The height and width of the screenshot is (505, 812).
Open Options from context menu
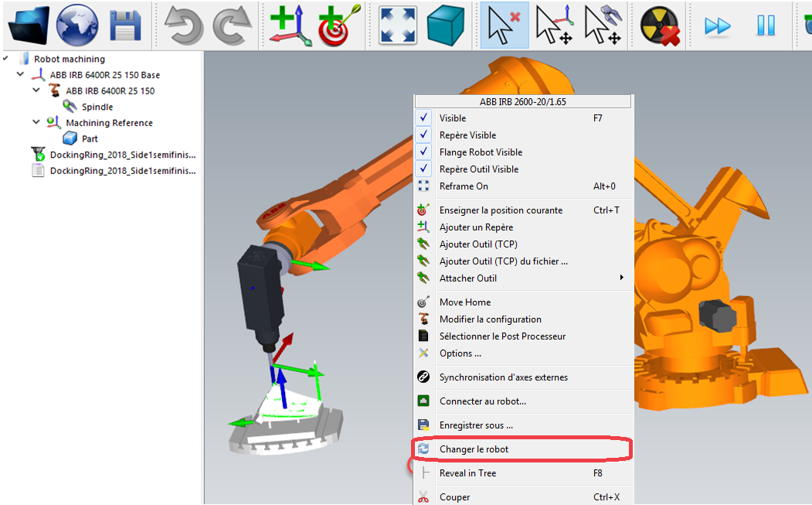tap(524, 353)
